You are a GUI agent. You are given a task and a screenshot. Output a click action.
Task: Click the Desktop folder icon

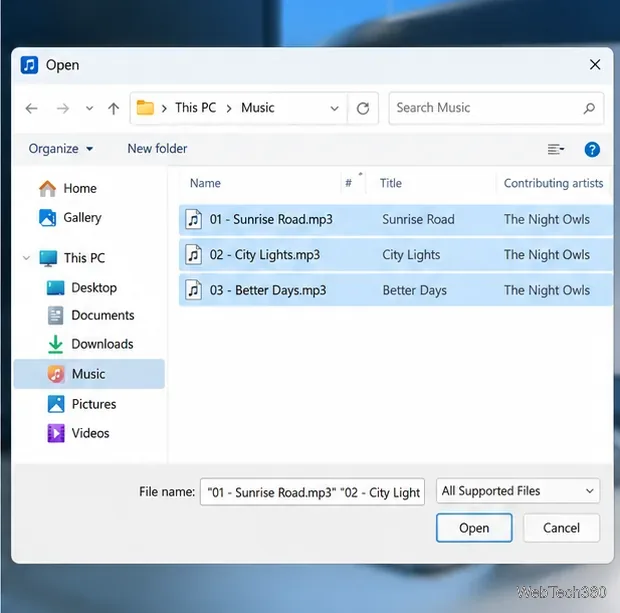point(55,288)
